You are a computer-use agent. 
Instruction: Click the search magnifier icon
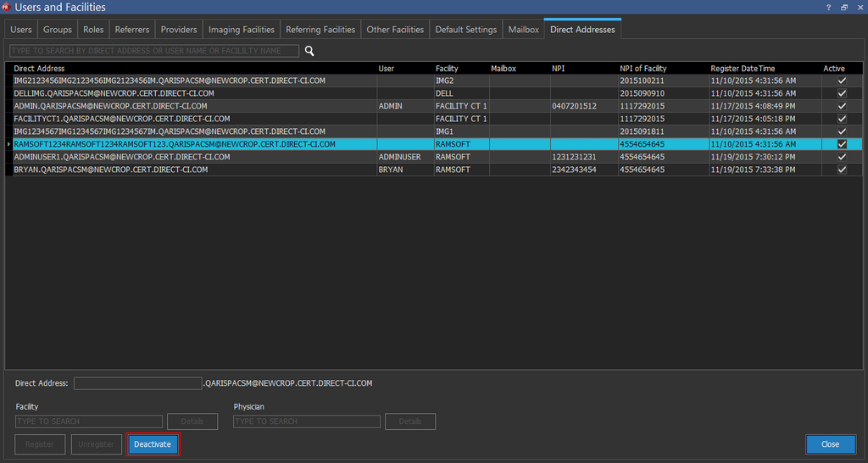(309, 51)
